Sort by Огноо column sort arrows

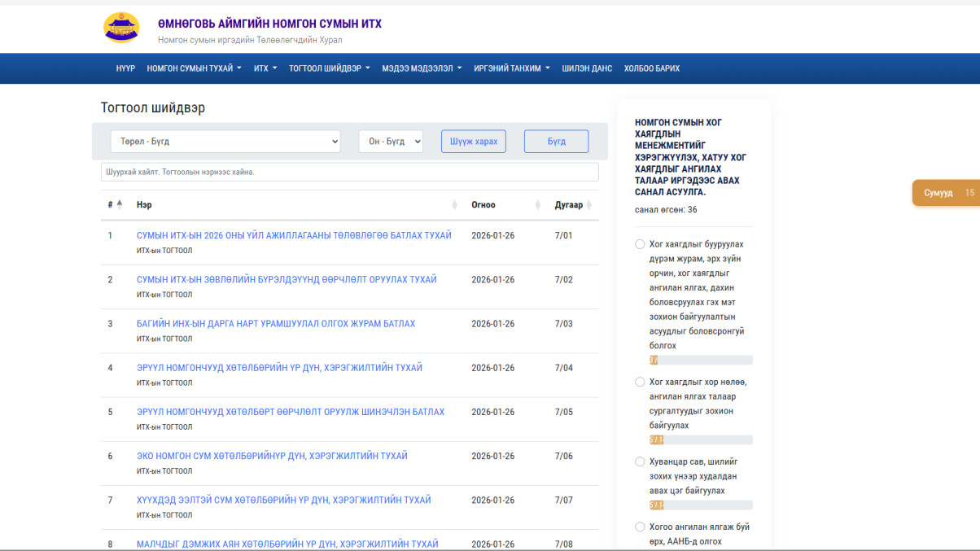click(x=538, y=205)
